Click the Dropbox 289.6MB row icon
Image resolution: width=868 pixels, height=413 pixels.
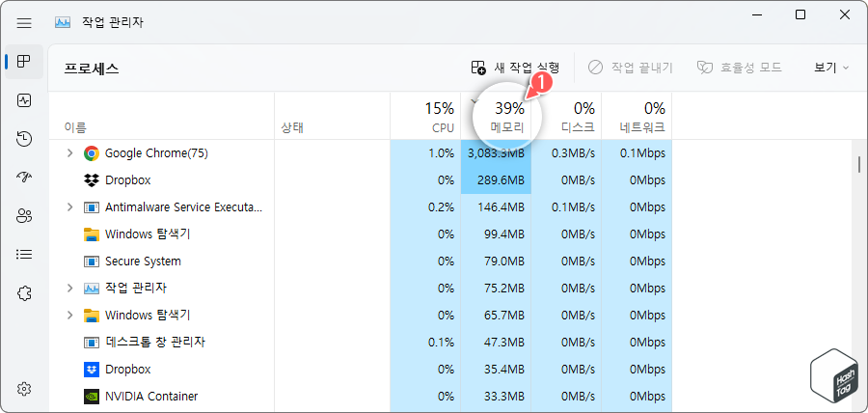(92, 180)
